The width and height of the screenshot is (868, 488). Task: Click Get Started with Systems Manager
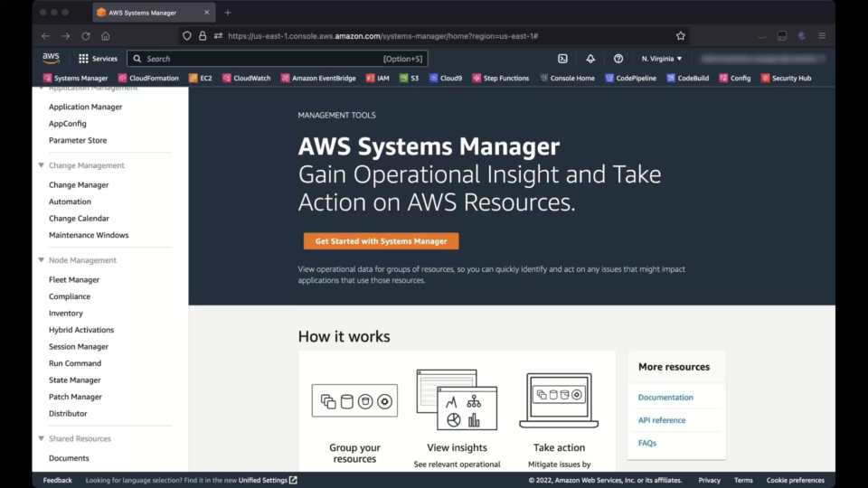(x=381, y=240)
